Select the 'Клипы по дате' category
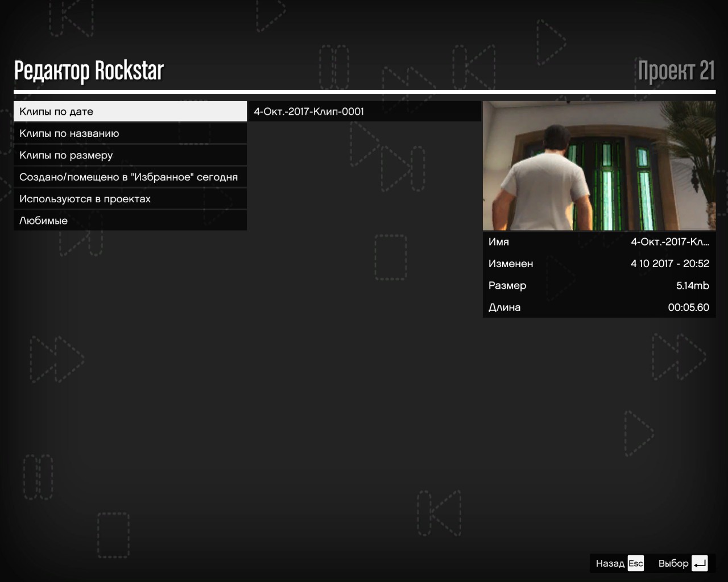The height and width of the screenshot is (582, 728). [130, 111]
